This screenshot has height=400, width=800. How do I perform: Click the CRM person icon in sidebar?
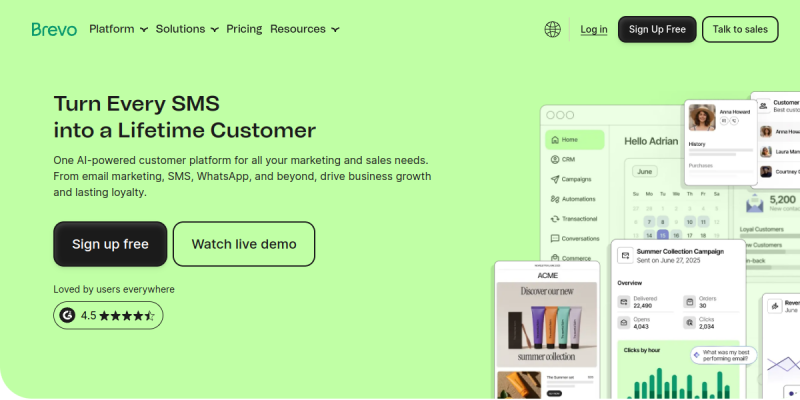click(x=555, y=159)
